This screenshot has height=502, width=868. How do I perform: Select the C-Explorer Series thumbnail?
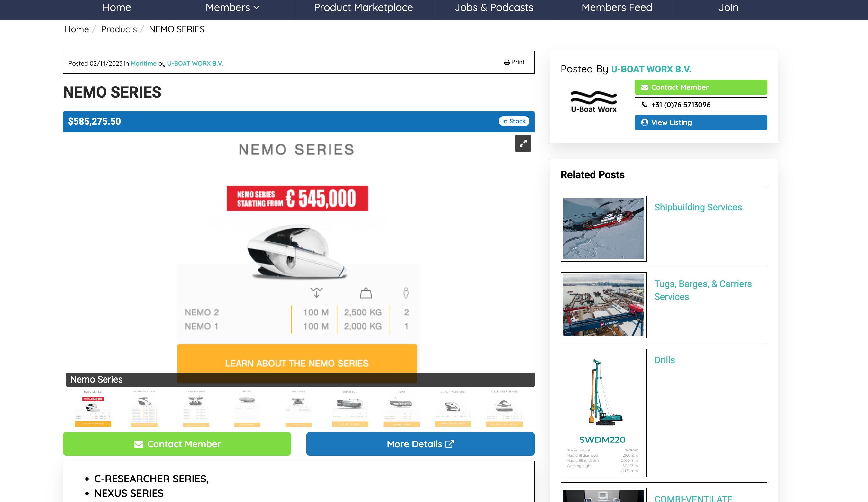tap(504, 408)
